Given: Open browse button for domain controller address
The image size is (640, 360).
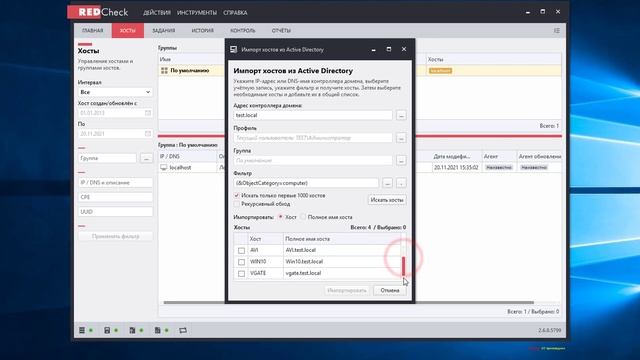Looking at the screenshot, I should [401, 115].
